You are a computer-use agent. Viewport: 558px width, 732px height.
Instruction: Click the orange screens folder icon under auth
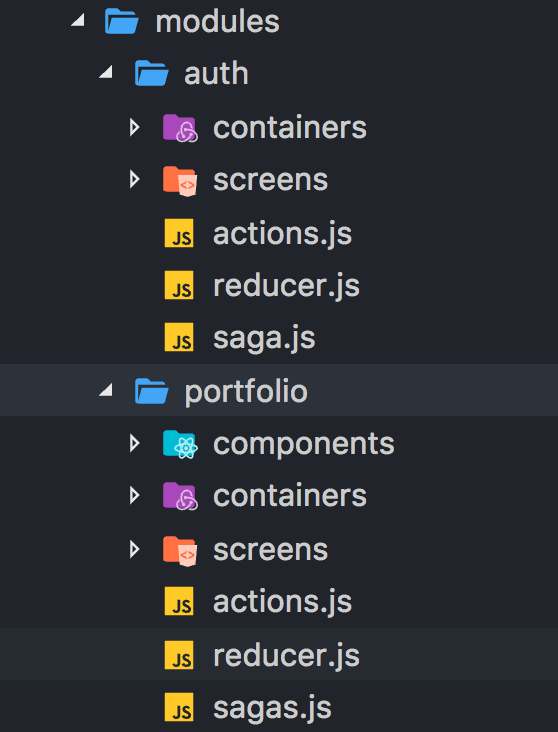(180, 181)
